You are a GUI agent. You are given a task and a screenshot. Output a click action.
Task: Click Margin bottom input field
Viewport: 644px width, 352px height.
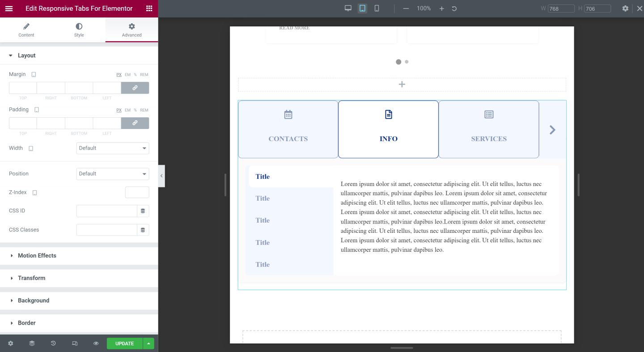[x=79, y=88]
